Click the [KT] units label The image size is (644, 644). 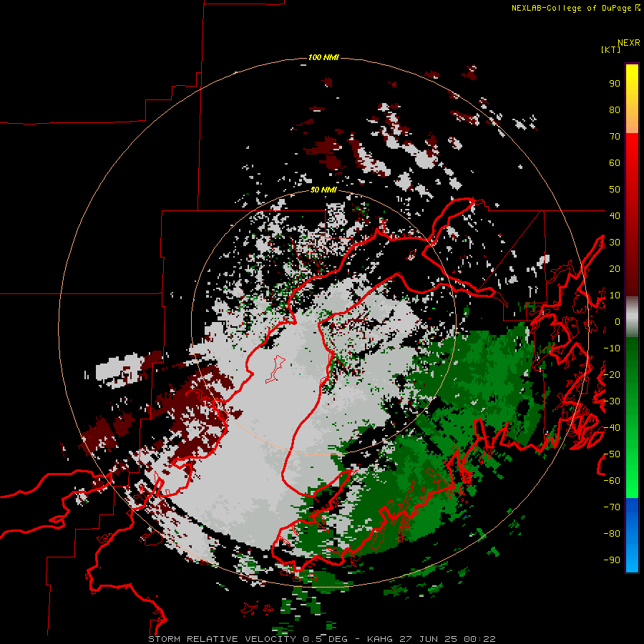(x=610, y=49)
